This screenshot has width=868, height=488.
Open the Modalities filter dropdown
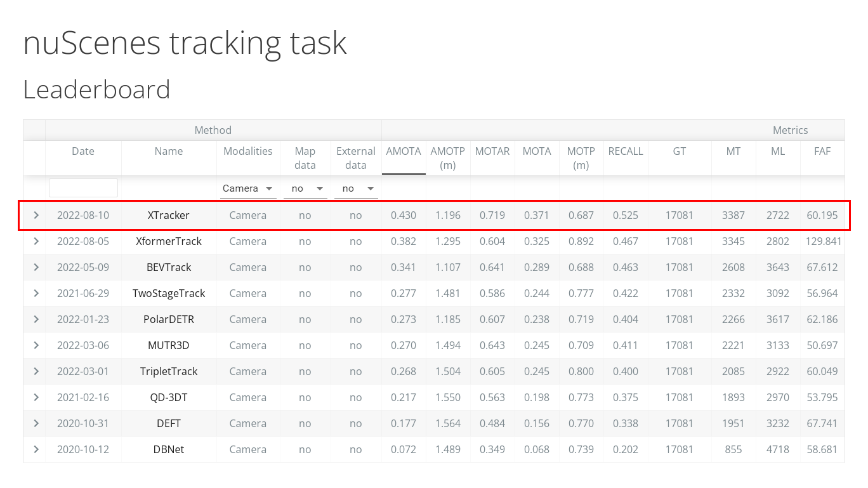point(248,188)
